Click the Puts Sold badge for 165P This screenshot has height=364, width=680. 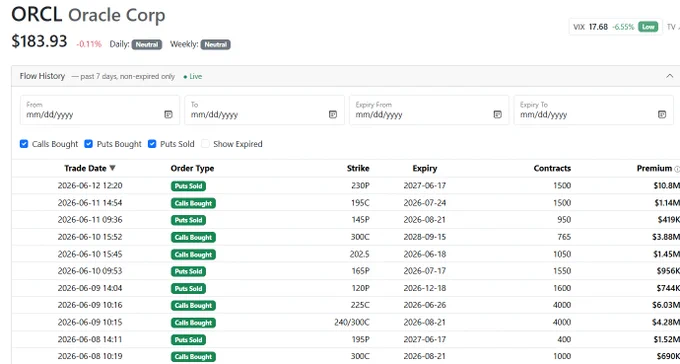188,271
